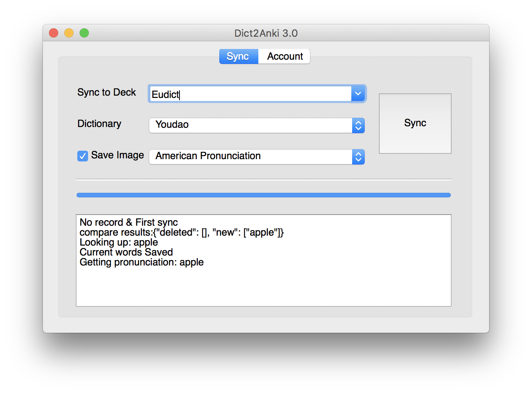Open the American Pronunciation combo box
This screenshot has width=532, height=394.
[253, 156]
